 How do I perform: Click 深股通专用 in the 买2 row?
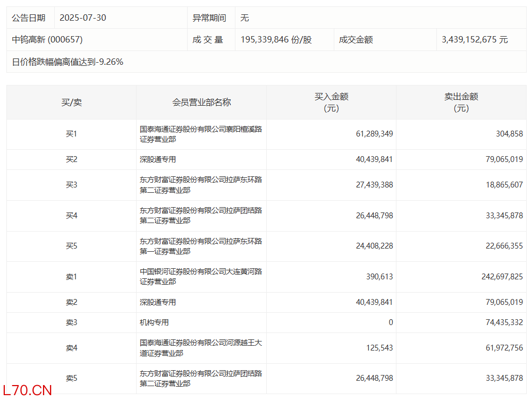coord(158,159)
